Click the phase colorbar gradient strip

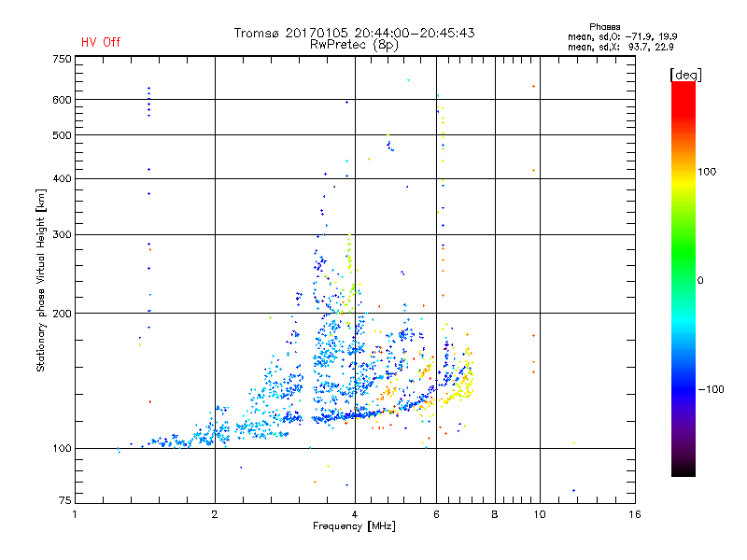point(684,278)
